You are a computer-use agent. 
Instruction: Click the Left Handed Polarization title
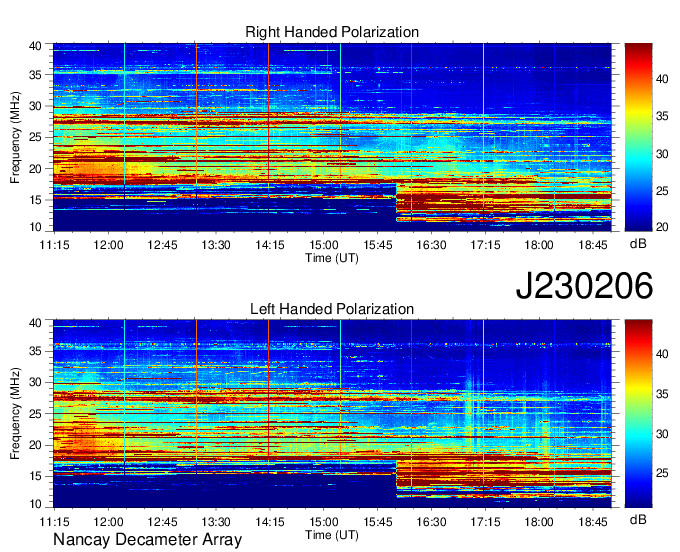(x=332, y=309)
